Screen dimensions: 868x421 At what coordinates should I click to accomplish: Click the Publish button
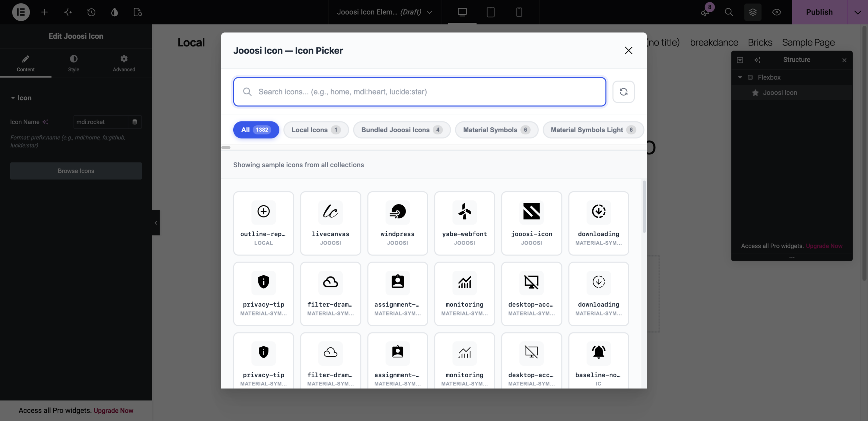coord(820,12)
